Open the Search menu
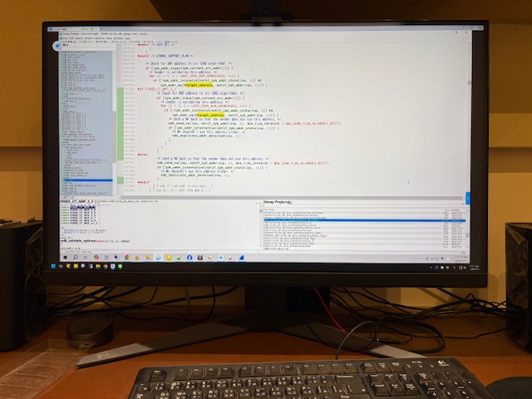 [80, 37]
